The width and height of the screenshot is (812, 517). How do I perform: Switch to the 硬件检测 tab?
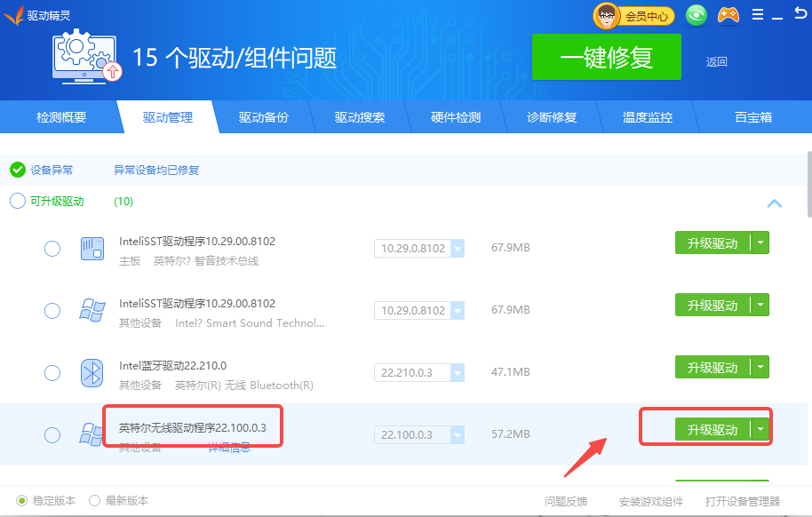coord(456,117)
